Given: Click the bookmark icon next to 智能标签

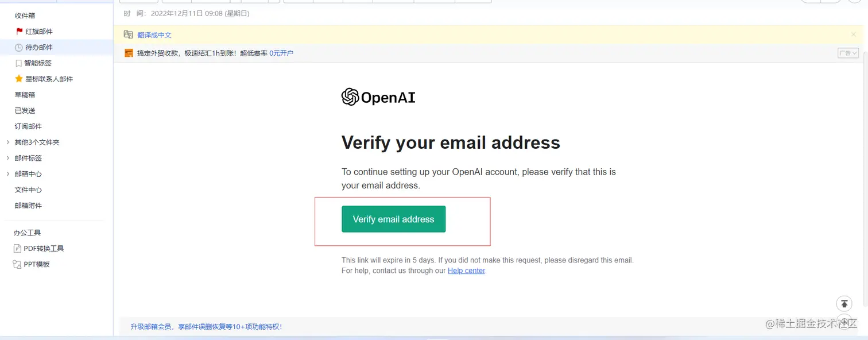Looking at the screenshot, I should pos(19,63).
